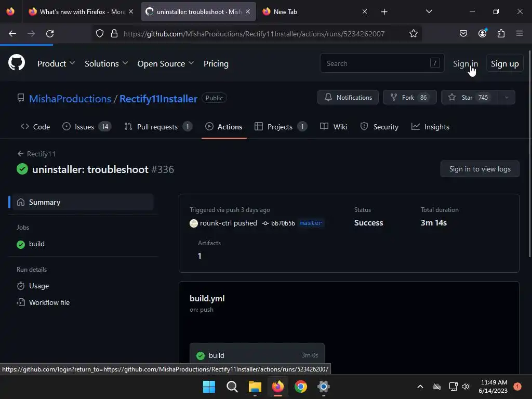Open the Projects tab
Viewport: 532px width, 399px height.
point(281,127)
